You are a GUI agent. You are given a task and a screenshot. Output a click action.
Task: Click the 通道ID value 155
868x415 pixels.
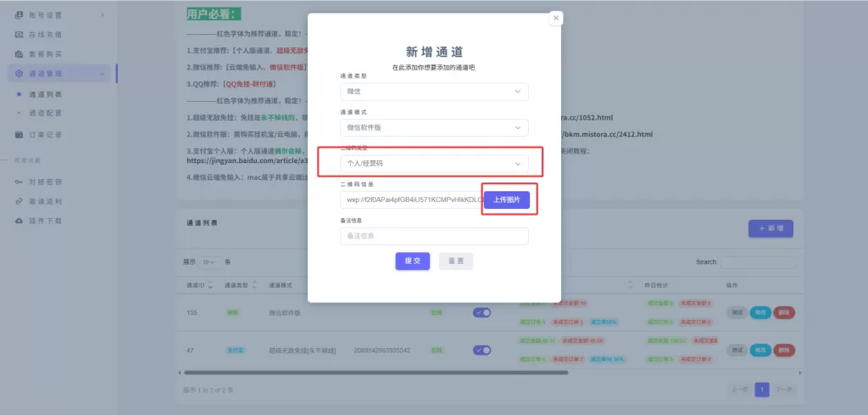tap(192, 313)
